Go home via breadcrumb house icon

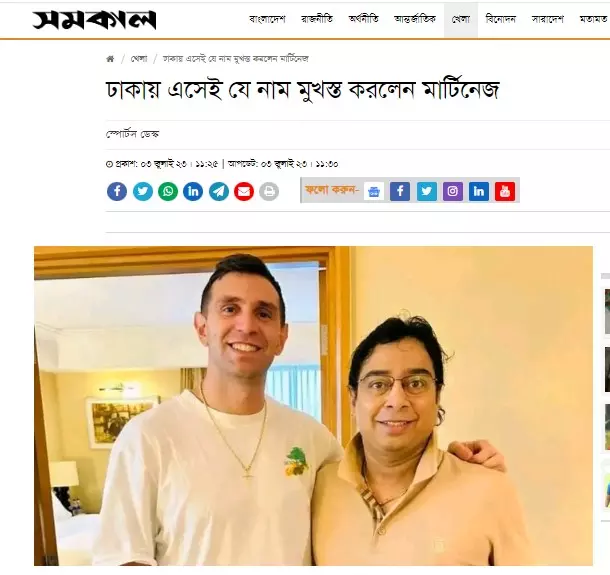110,59
